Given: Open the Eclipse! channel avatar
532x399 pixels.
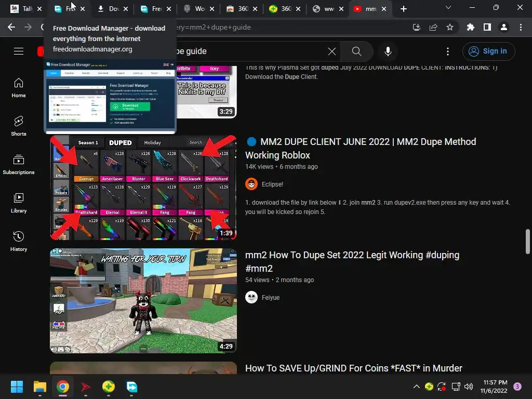Looking at the screenshot, I should (251, 184).
